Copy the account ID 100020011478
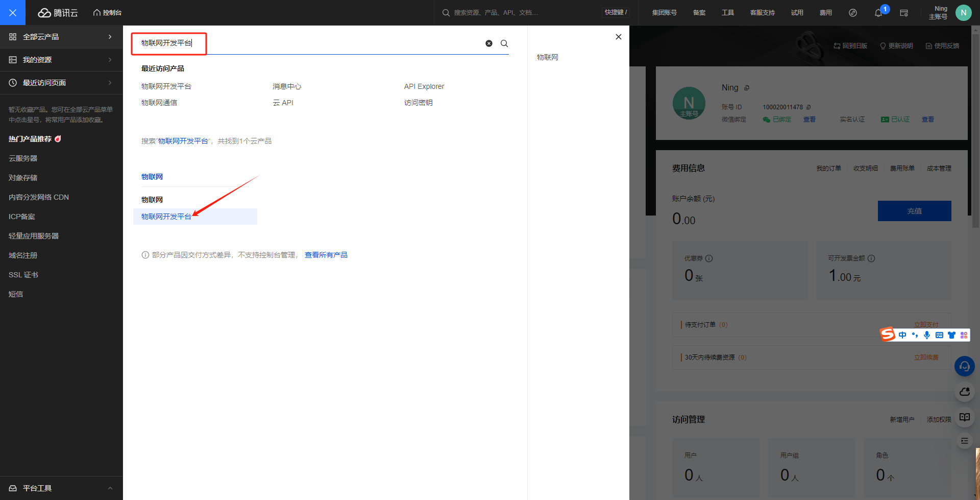This screenshot has width=980, height=500. click(808, 107)
